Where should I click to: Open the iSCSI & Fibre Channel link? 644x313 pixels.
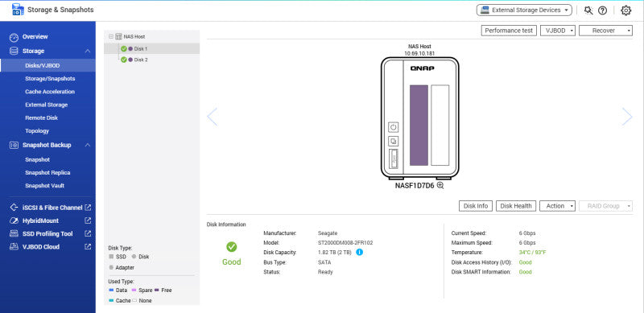pyautogui.click(x=52, y=208)
